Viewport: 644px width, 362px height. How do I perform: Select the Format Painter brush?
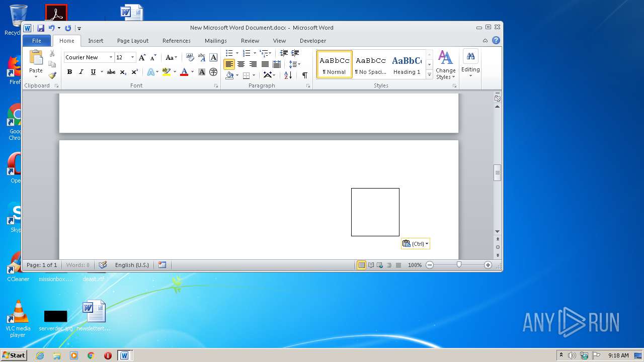point(52,75)
